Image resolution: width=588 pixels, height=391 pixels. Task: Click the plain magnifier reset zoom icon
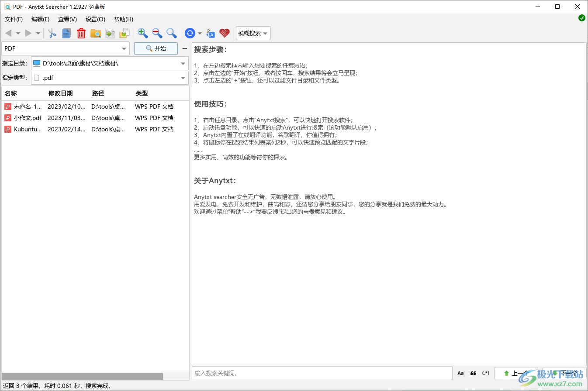click(x=172, y=33)
